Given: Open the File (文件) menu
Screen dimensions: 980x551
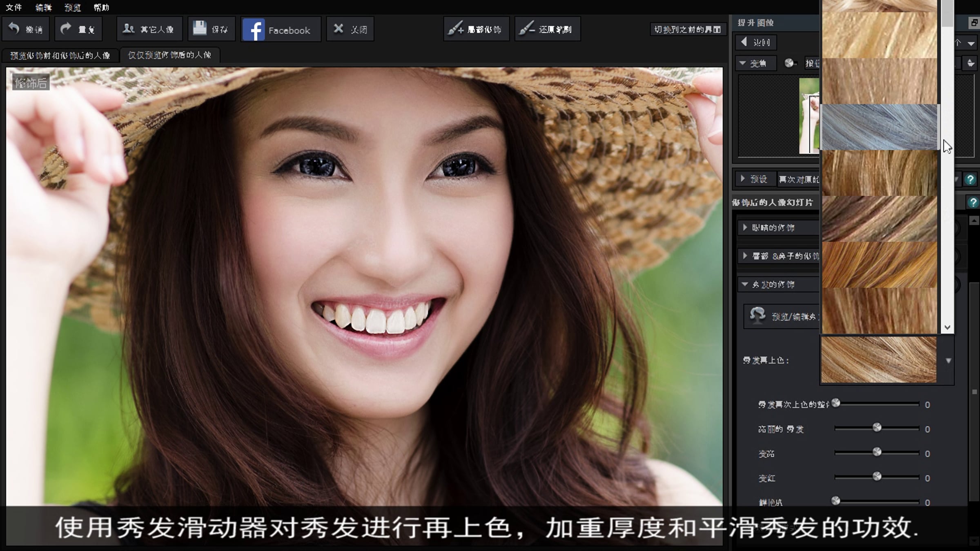Looking at the screenshot, I should point(13,7).
